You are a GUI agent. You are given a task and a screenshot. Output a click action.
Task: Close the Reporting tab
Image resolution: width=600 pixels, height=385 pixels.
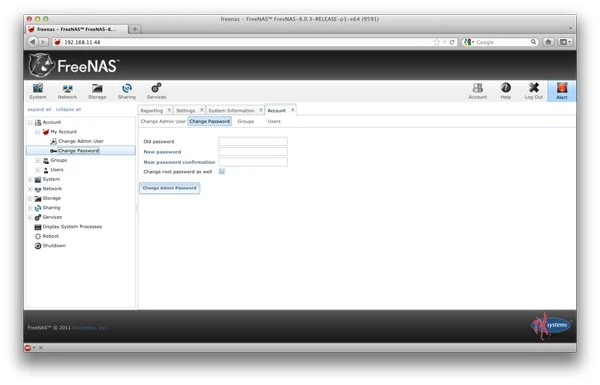169,110
